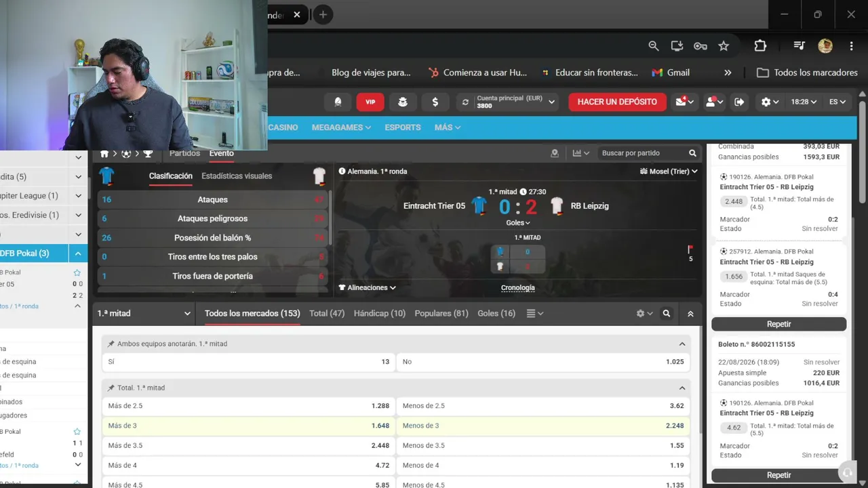Select the Hándicap (10) markets tab

point(380,314)
